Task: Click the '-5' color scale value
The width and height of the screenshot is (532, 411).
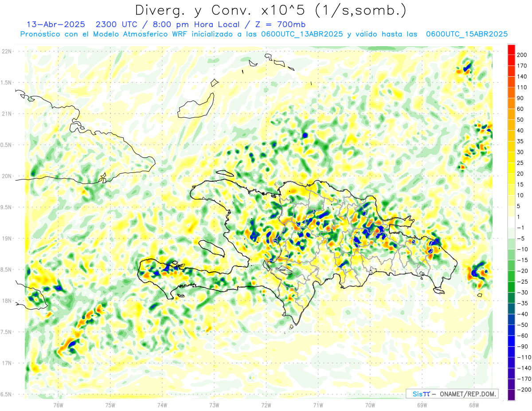Action: click(520, 239)
